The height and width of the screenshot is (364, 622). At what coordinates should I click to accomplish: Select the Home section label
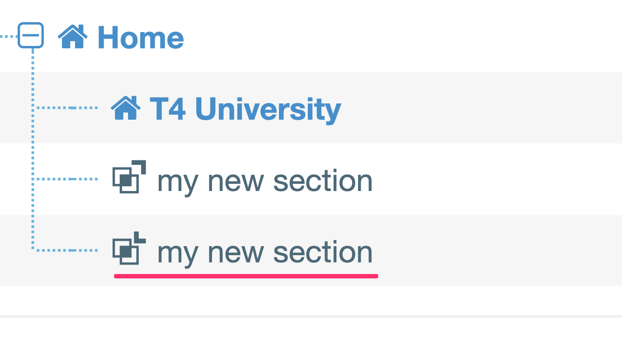coord(141,37)
